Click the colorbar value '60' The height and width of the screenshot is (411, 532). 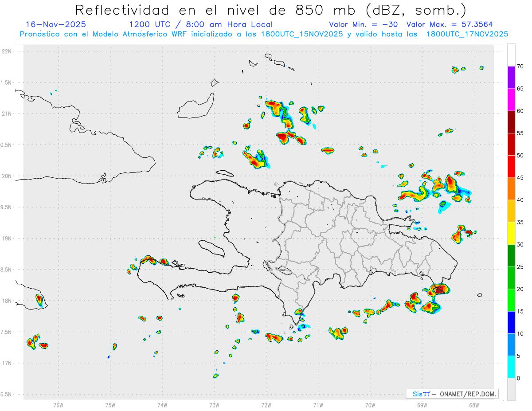pyautogui.click(x=520, y=111)
